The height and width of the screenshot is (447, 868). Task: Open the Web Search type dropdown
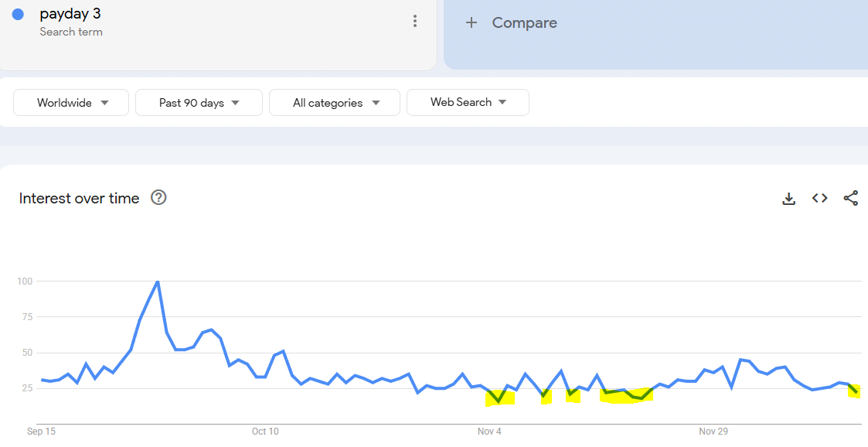pyautogui.click(x=468, y=102)
